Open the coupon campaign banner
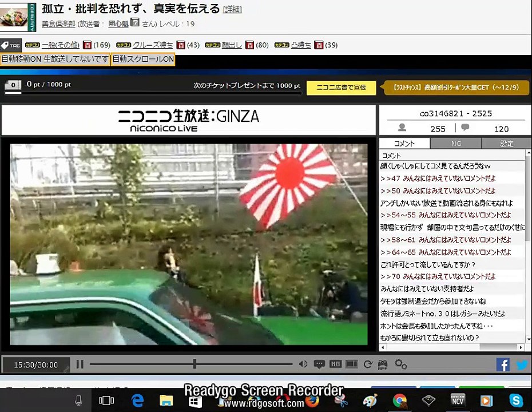 456,88
